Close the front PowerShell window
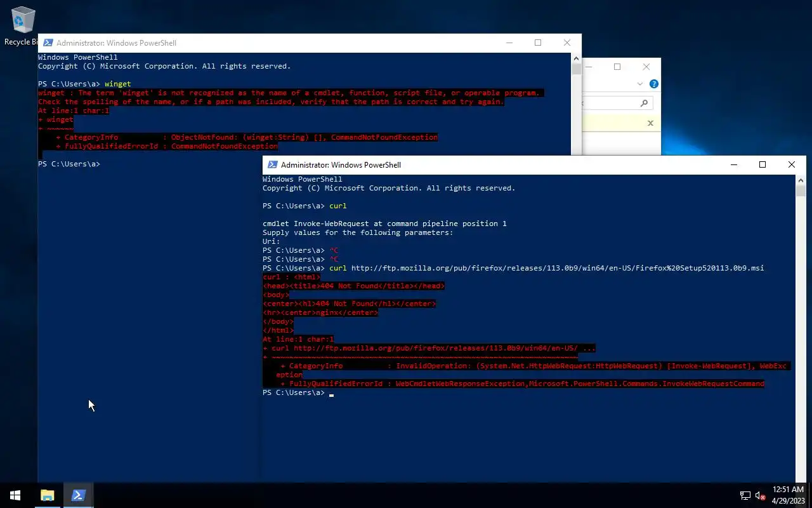This screenshot has height=508, width=812. click(791, 164)
